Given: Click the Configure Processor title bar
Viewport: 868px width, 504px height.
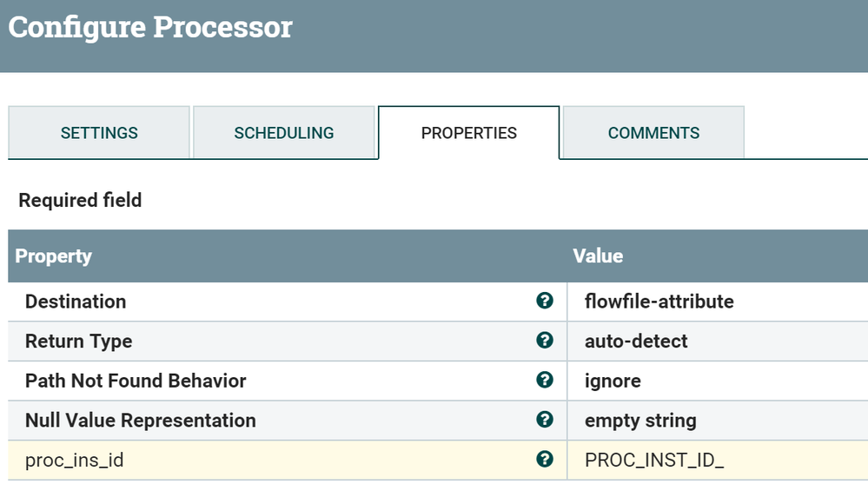Looking at the screenshot, I should click(x=150, y=27).
